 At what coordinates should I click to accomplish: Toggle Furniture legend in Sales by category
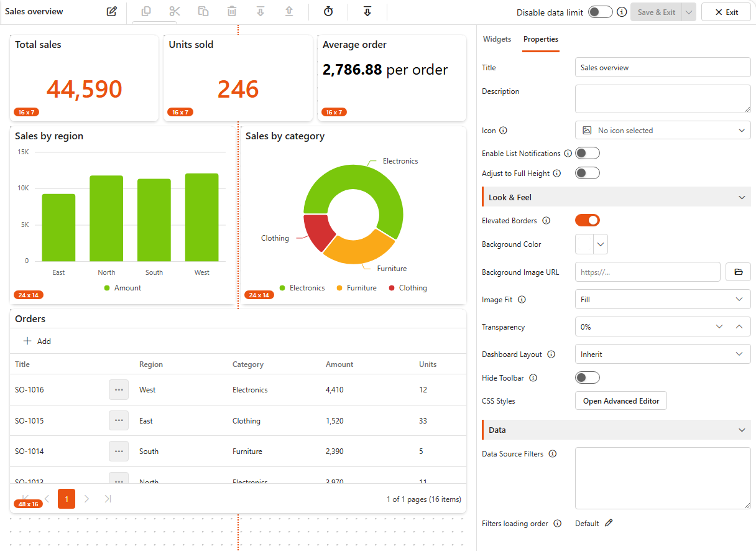pos(357,288)
